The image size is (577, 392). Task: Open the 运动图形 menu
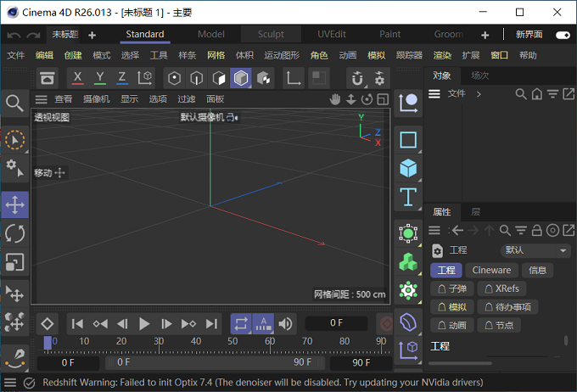pos(282,55)
